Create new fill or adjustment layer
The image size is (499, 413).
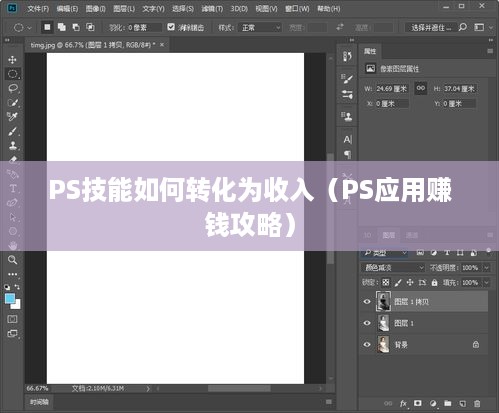pos(433,403)
